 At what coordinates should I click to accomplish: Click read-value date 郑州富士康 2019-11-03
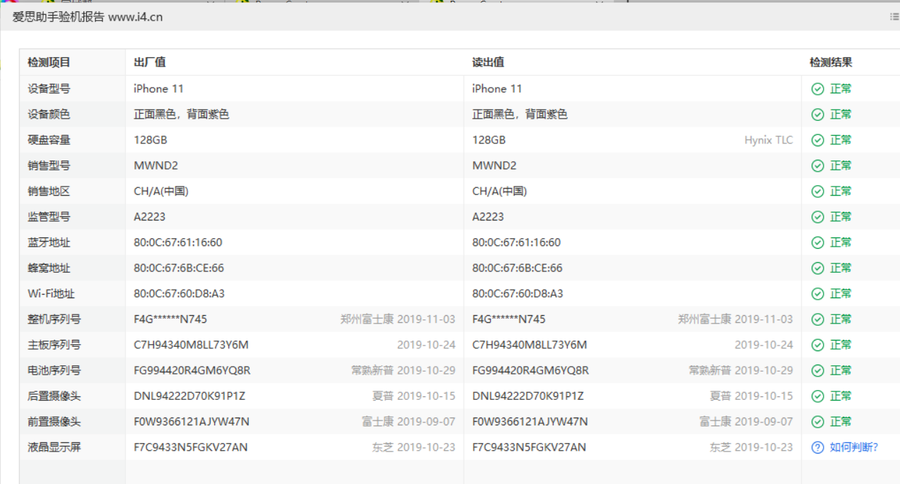(x=735, y=319)
